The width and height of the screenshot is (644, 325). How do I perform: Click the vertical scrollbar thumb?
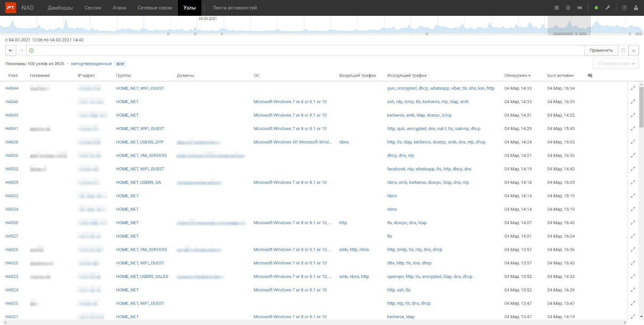tap(641, 106)
